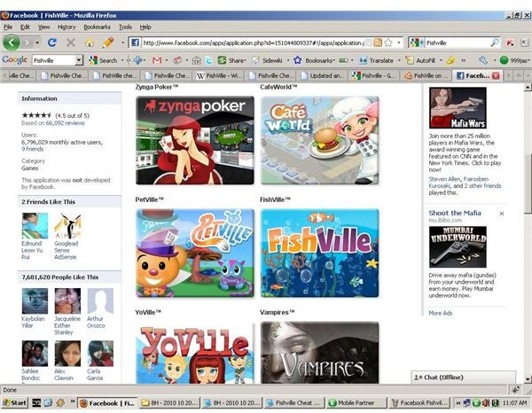Open the 66,092 reviews link
This screenshot has height=413, width=532.
click(65, 123)
